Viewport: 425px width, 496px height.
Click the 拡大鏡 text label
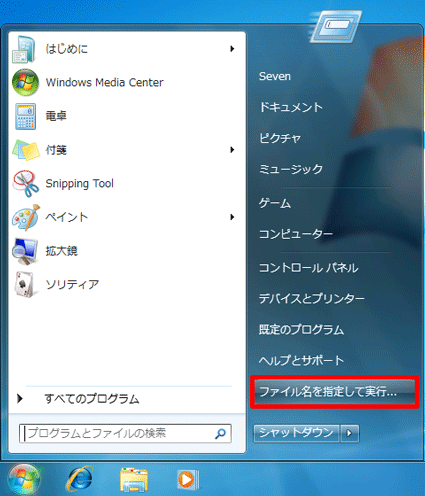click(61, 251)
